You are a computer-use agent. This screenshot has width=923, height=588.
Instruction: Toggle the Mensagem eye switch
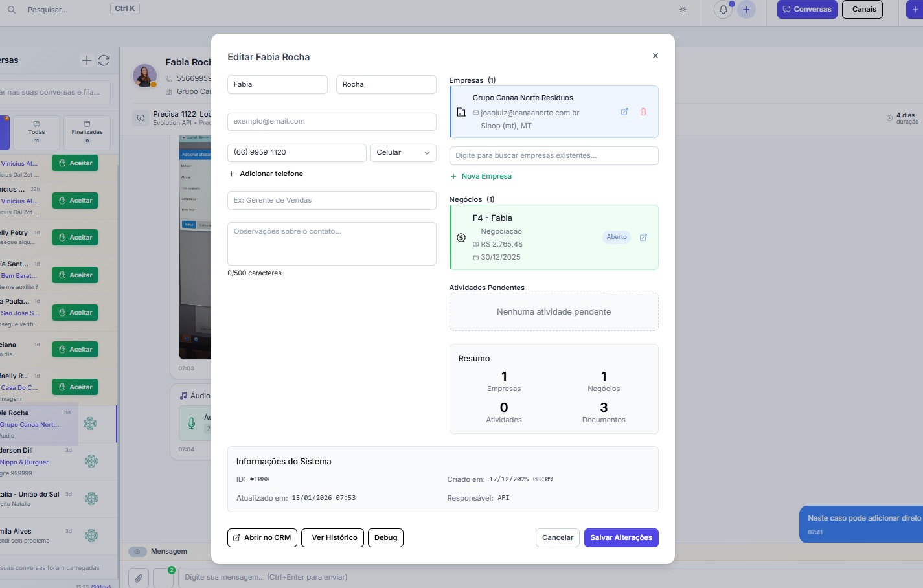(x=137, y=552)
